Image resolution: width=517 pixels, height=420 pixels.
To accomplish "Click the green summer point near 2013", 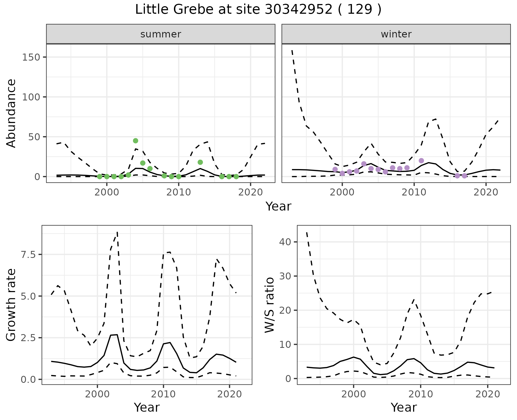I will [200, 162].
